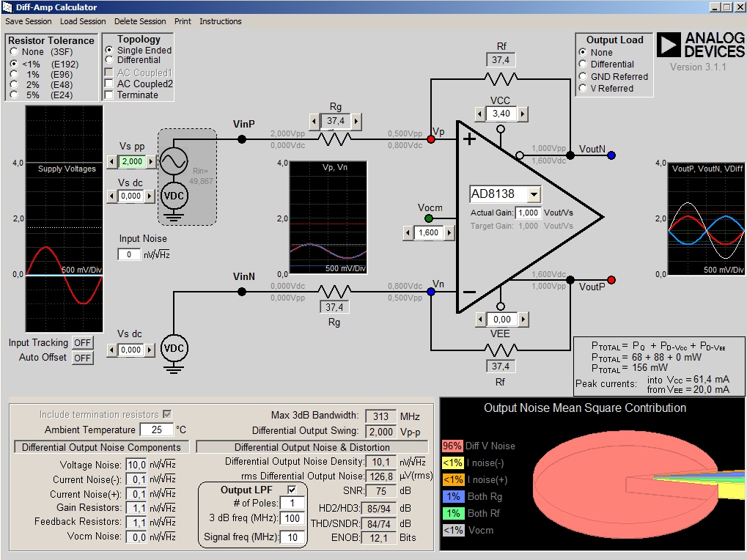Click the 3 dB freq field
This screenshot has height=560, width=747.
pyautogui.click(x=292, y=518)
